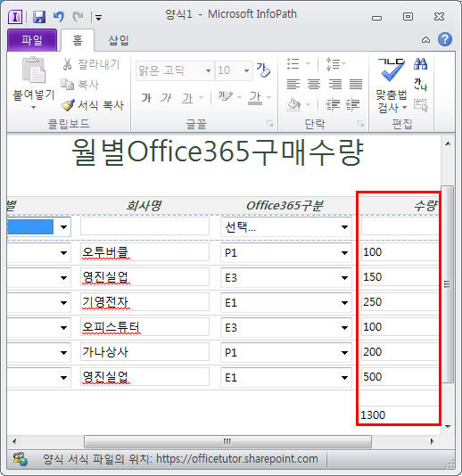The image size is (462, 476).
Task: Toggle underline 가 formatting
Action: (x=187, y=98)
